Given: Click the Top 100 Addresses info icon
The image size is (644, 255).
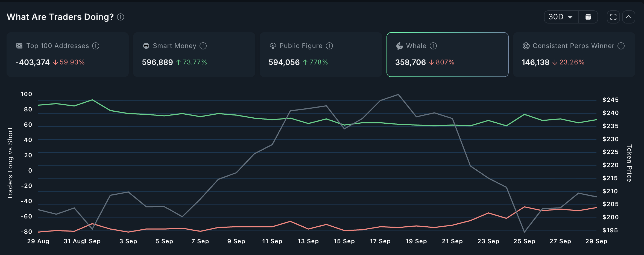Looking at the screenshot, I should pos(96,46).
